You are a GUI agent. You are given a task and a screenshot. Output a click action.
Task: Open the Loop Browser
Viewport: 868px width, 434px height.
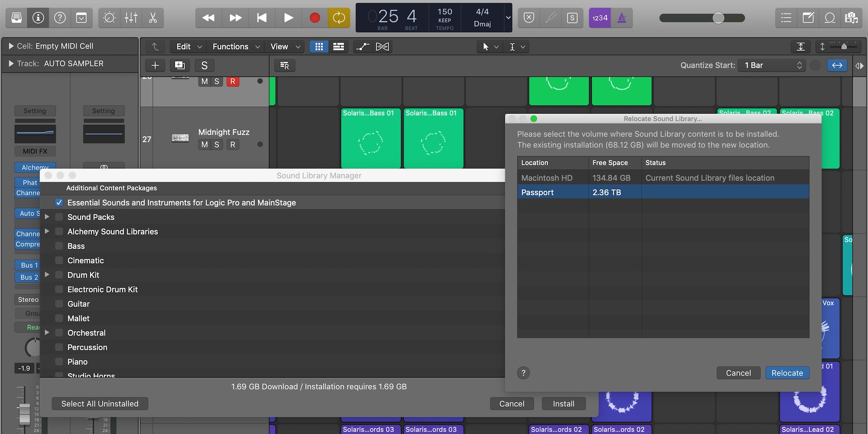pos(829,18)
